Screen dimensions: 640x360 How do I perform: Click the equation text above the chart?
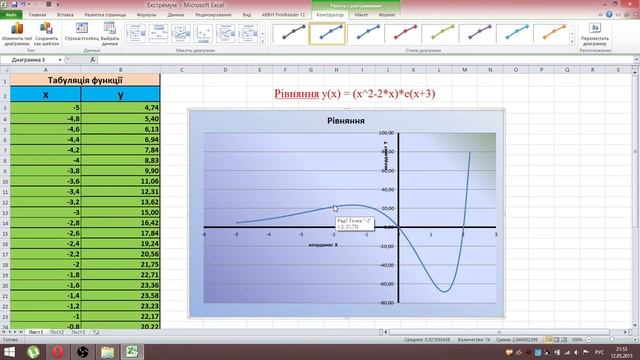pyautogui.click(x=354, y=93)
